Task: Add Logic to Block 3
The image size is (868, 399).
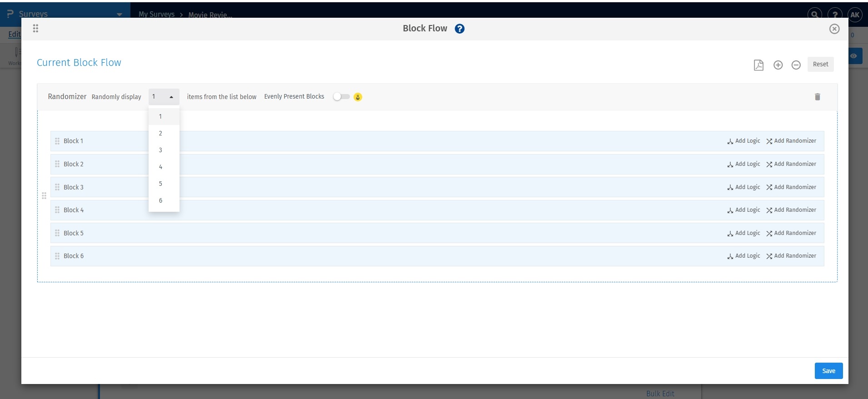Action: (743, 187)
